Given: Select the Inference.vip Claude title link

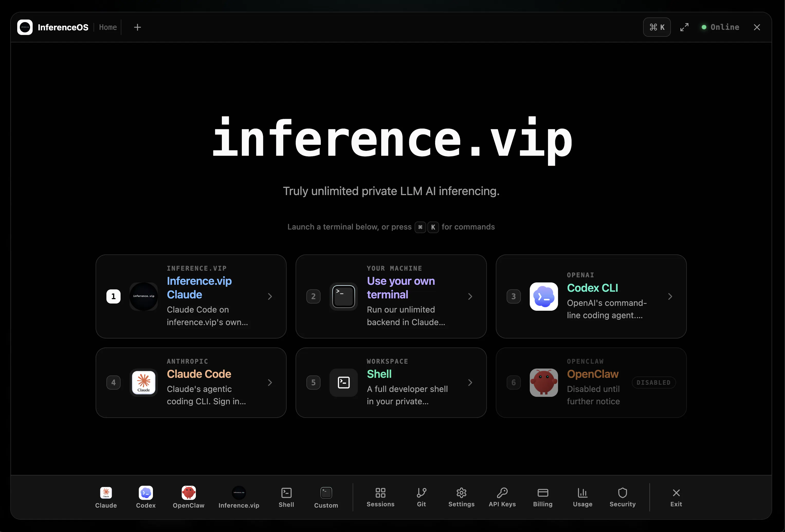Looking at the screenshot, I should [x=199, y=288].
